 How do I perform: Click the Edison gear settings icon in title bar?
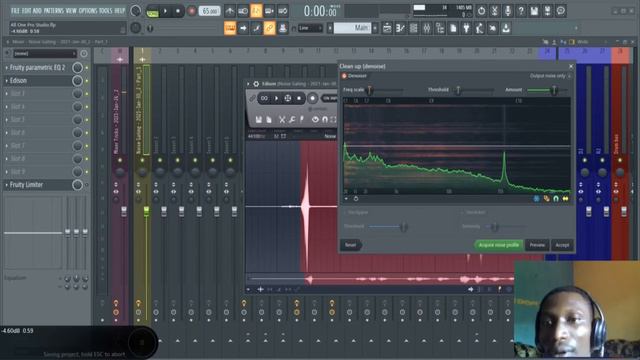(256, 84)
